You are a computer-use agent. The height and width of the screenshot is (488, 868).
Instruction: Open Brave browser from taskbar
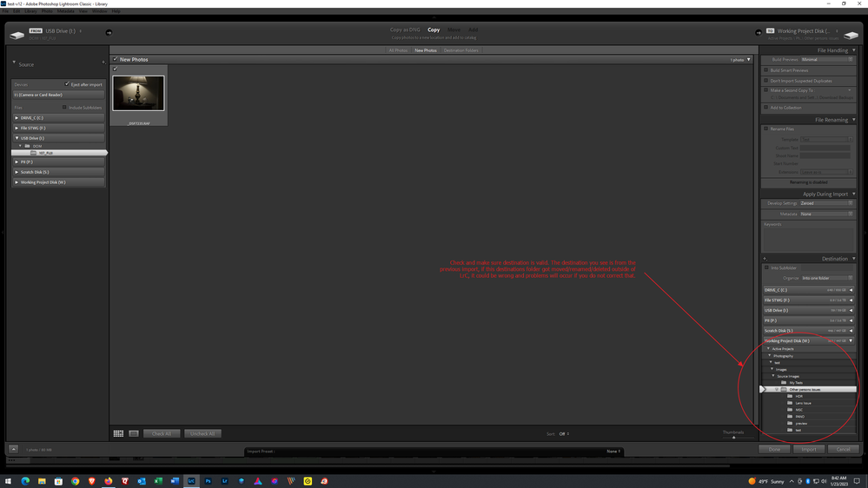click(91, 481)
